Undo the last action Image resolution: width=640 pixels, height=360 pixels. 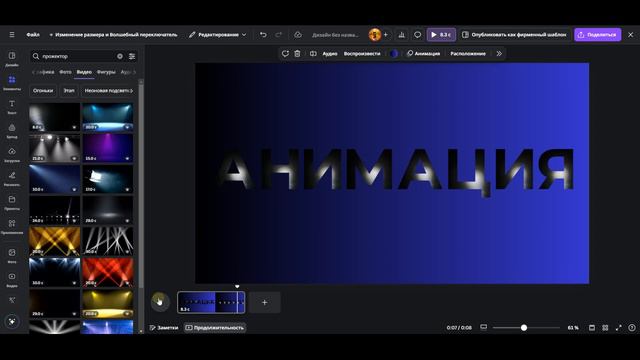point(263,35)
